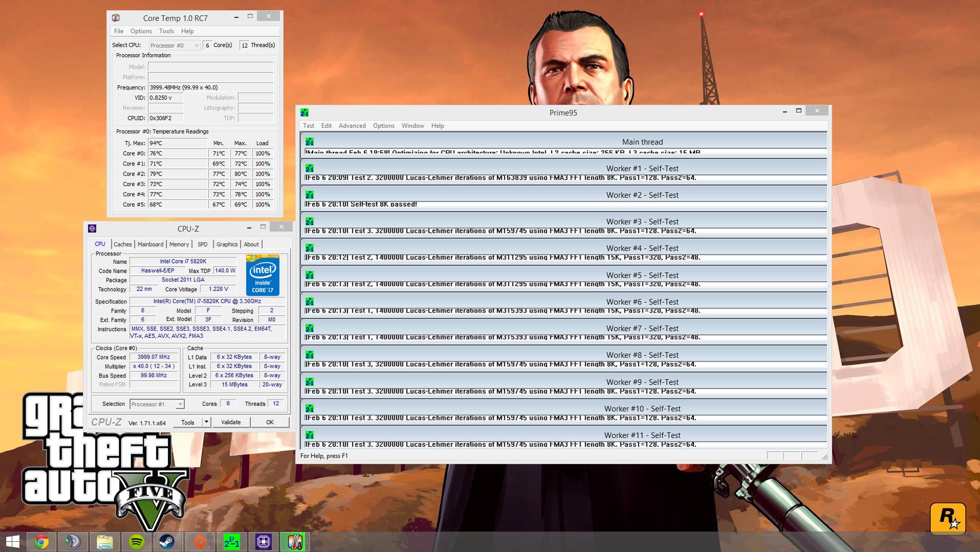980x552 pixels.
Task: Click the Prime95 title bar icon
Action: [x=305, y=113]
